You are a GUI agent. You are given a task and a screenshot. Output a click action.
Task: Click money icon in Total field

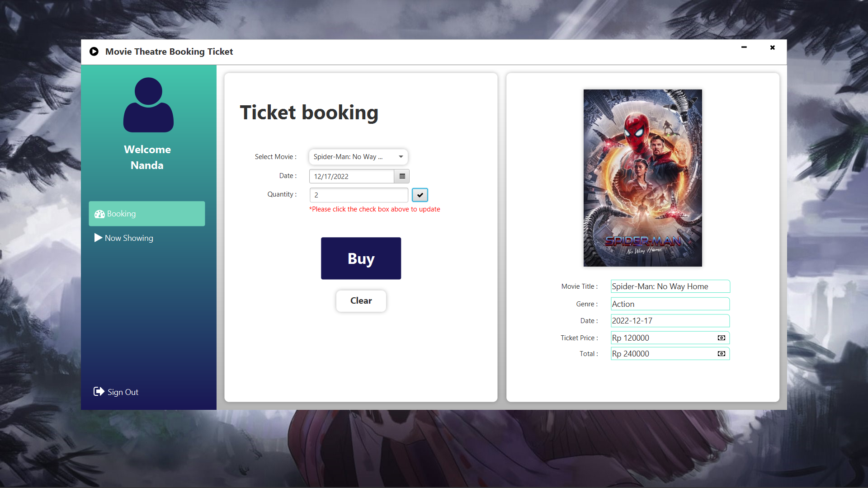coord(722,354)
